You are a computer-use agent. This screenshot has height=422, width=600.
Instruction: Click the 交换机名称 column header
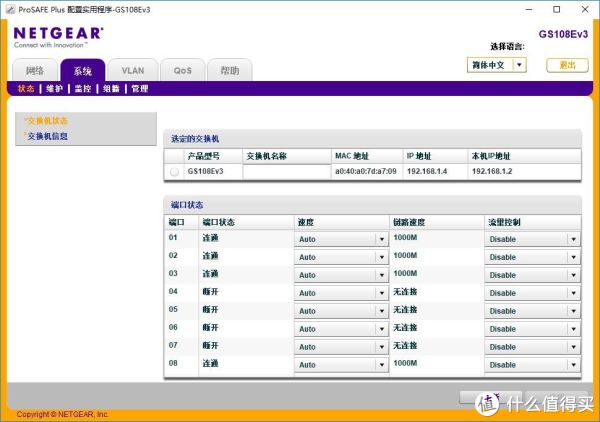(x=266, y=156)
